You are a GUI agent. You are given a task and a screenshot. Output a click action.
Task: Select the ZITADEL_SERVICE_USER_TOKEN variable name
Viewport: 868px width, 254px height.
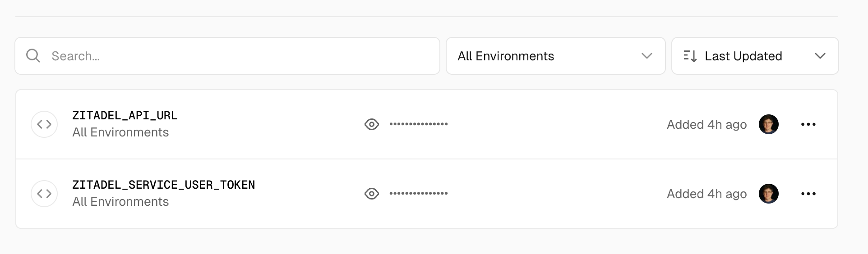[x=164, y=185]
